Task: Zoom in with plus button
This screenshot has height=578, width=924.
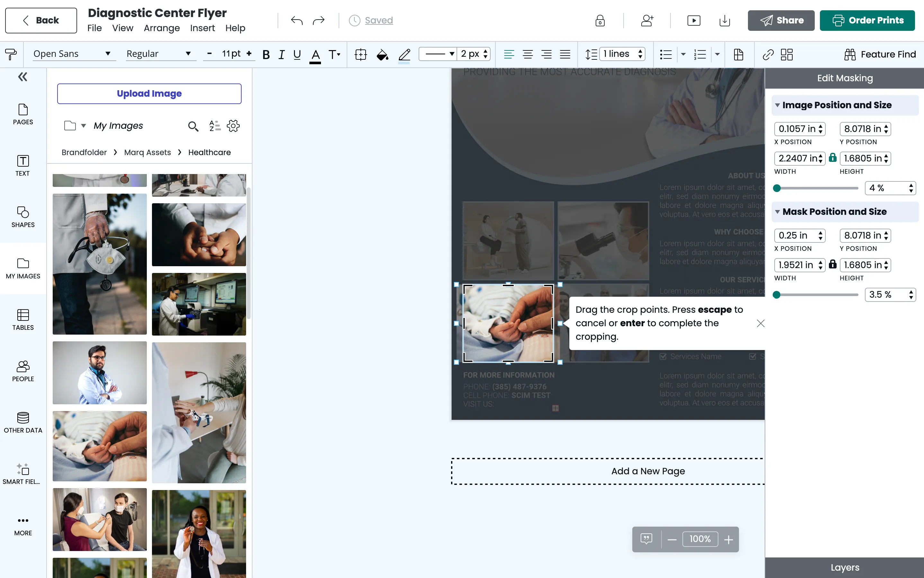Action: pos(729,539)
